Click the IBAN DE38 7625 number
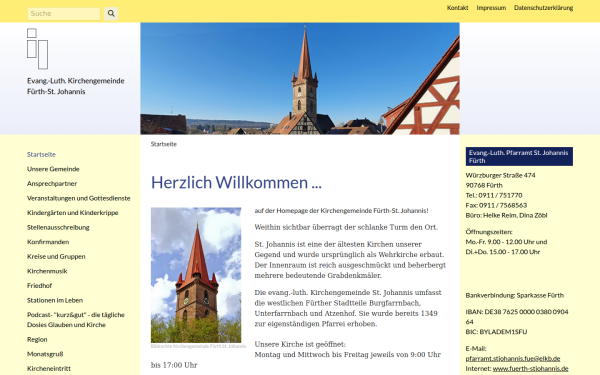This screenshot has width=600, height=375. (517, 316)
